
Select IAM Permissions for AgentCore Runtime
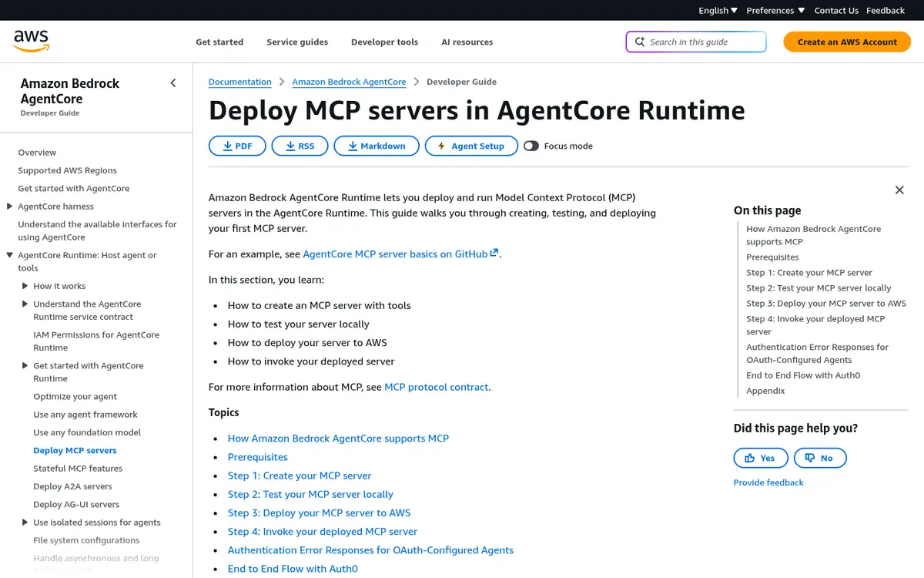click(x=96, y=341)
